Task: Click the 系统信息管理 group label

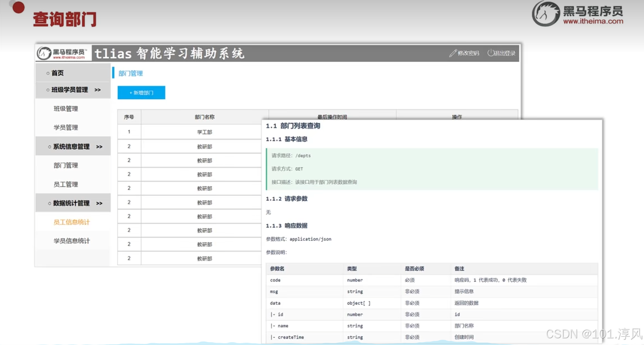Action: pyautogui.click(x=71, y=147)
